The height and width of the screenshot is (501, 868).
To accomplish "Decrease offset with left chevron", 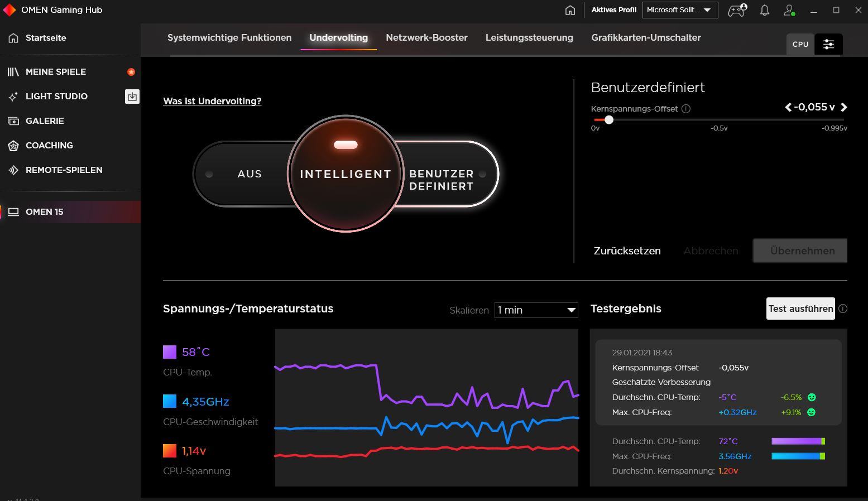I will (788, 107).
